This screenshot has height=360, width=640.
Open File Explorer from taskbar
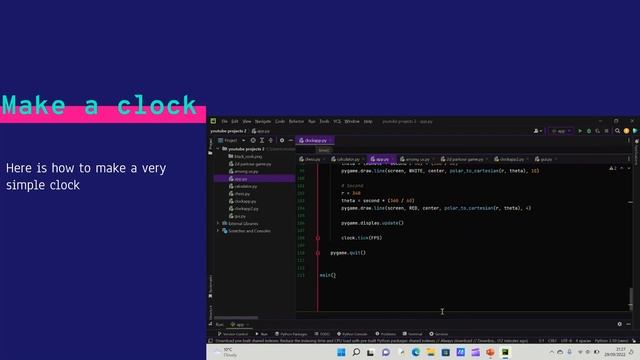pos(431,352)
